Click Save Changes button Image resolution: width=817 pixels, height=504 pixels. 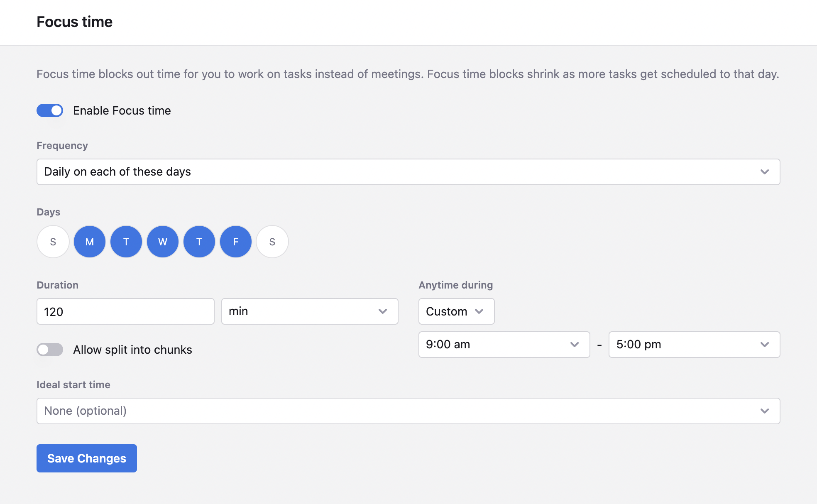coord(87,458)
